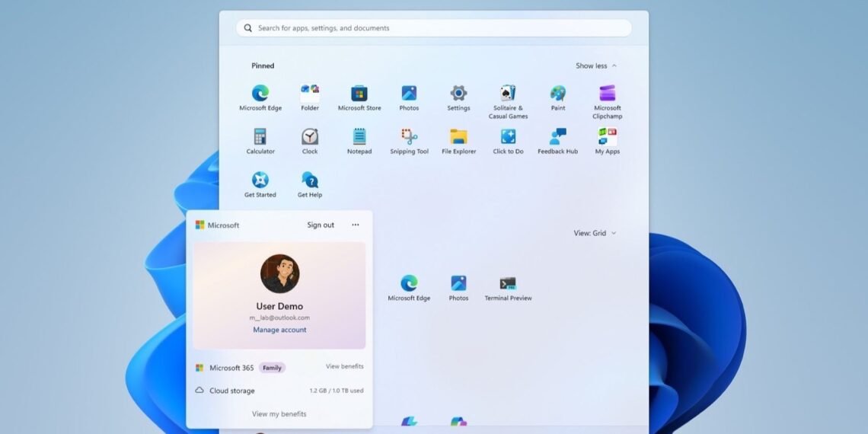Open the Paint app
This screenshot has width=868, height=434.
tap(558, 98)
